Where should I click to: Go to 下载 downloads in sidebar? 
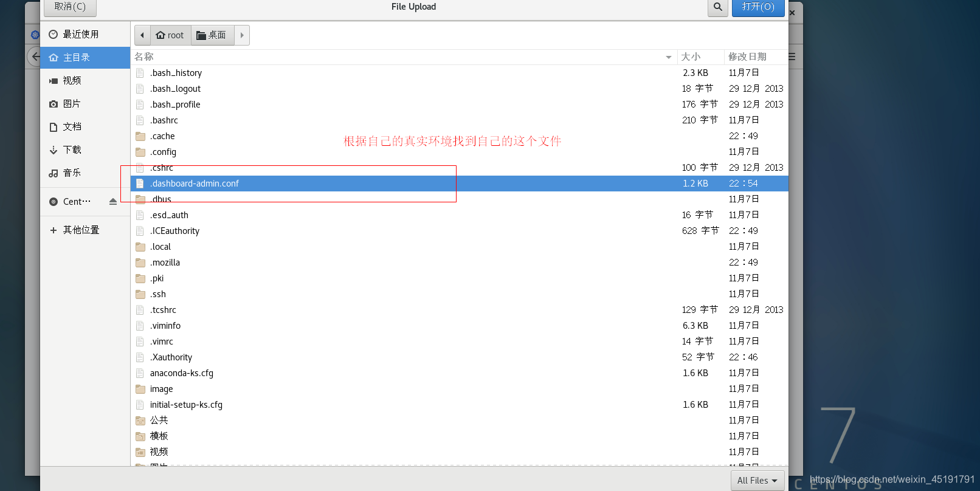pos(85,149)
